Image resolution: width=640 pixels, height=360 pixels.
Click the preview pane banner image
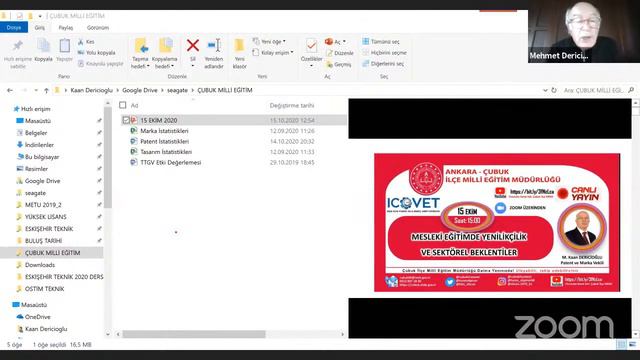pos(497,222)
